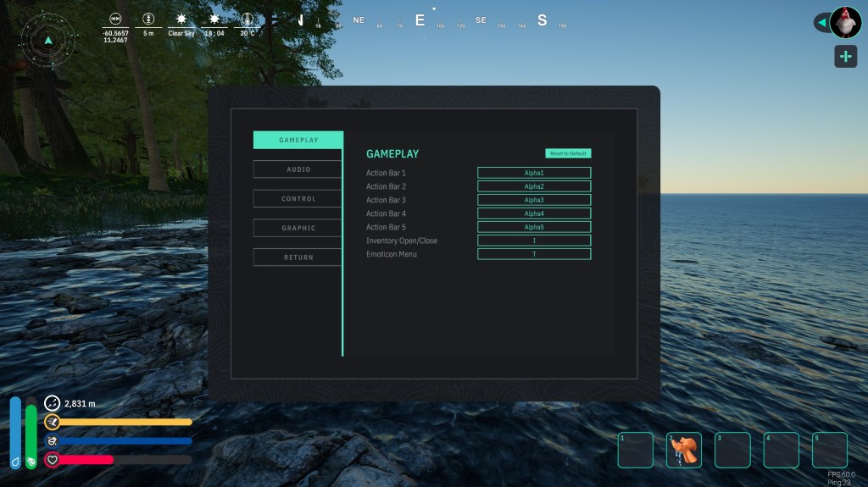This screenshot has width=868, height=487.
Task: Click the RETURN button
Action: point(298,257)
